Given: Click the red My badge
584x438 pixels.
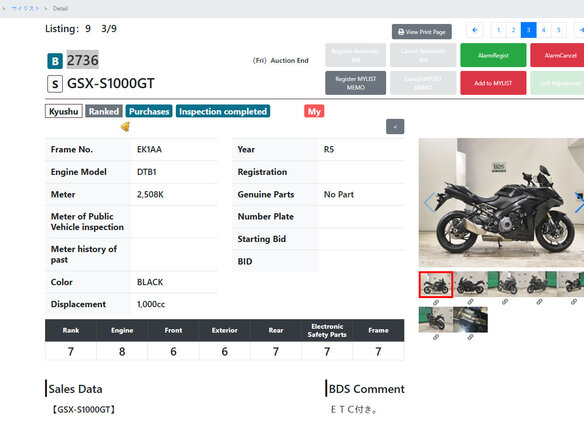Looking at the screenshot, I should (x=314, y=111).
